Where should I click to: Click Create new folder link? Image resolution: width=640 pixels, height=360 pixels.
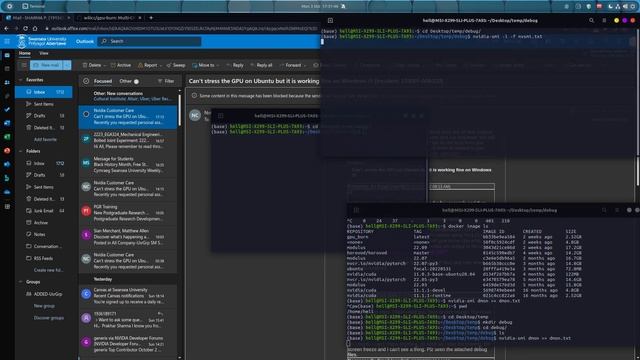pos(48,270)
